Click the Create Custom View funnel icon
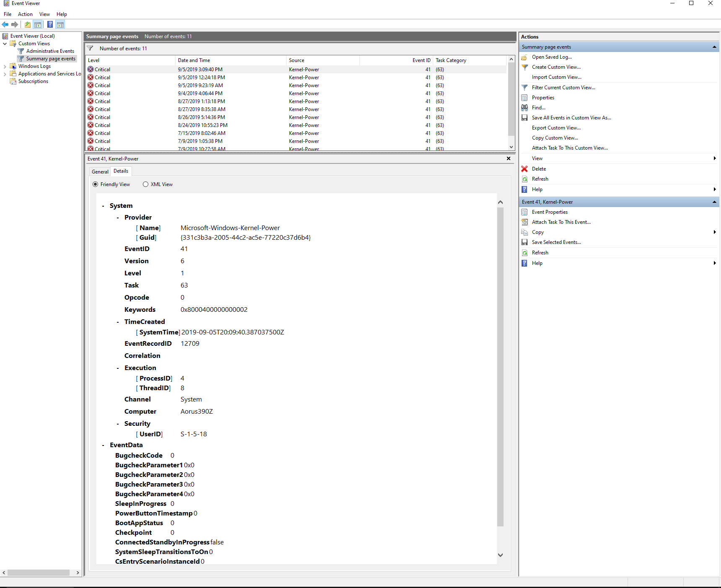 tap(525, 67)
